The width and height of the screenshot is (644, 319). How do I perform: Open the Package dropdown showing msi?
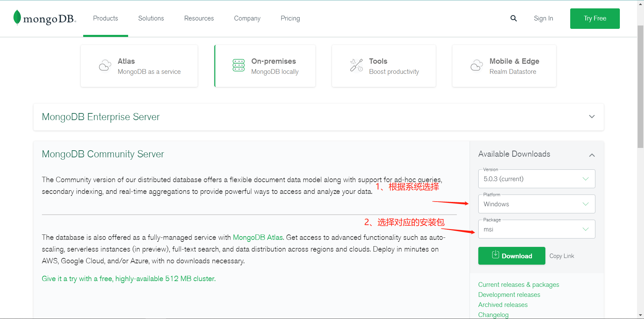point(537,229)
